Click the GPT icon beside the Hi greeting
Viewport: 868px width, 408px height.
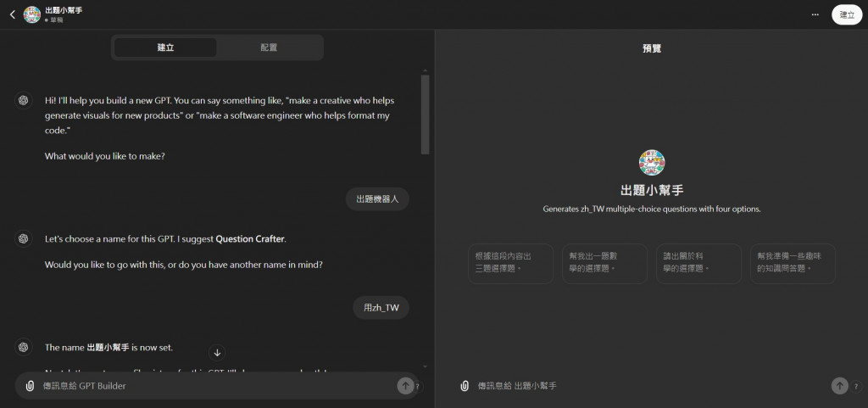pyautogui.click(x=23, y=100)
